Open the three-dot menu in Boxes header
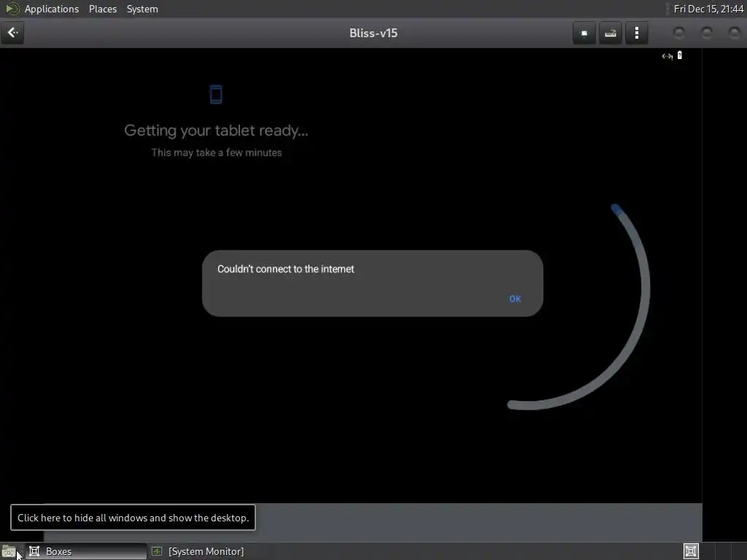This screenshot has width=747, height=560. (637, 33)
